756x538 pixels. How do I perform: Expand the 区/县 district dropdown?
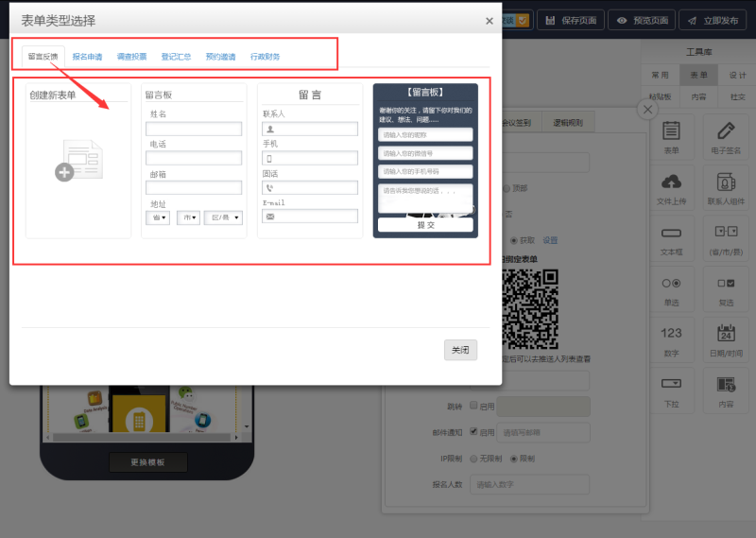click(x=223, y=217)
